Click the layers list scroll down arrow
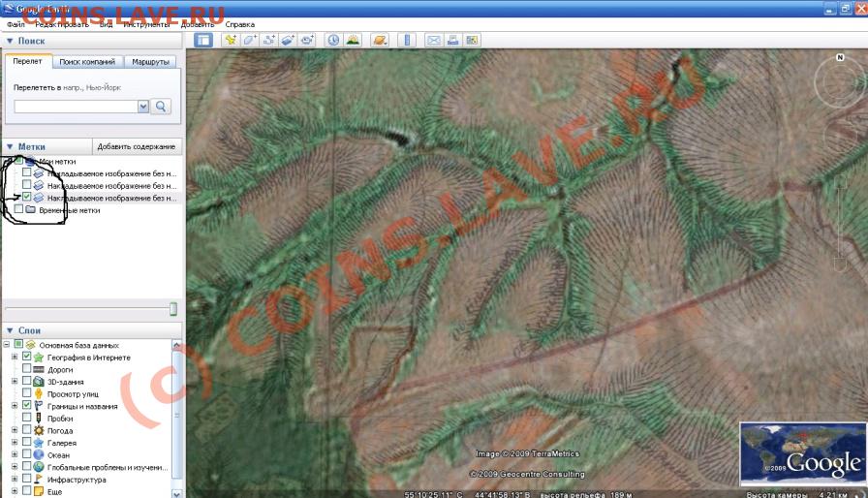Viewport: 868px width, 498px height. (176, 492)
